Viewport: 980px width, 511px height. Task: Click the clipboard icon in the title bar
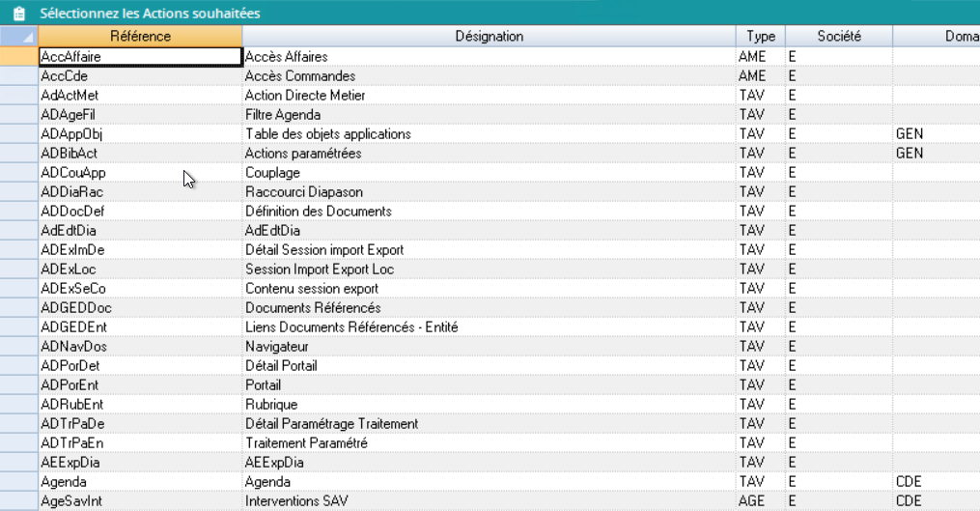coord(18,14)
